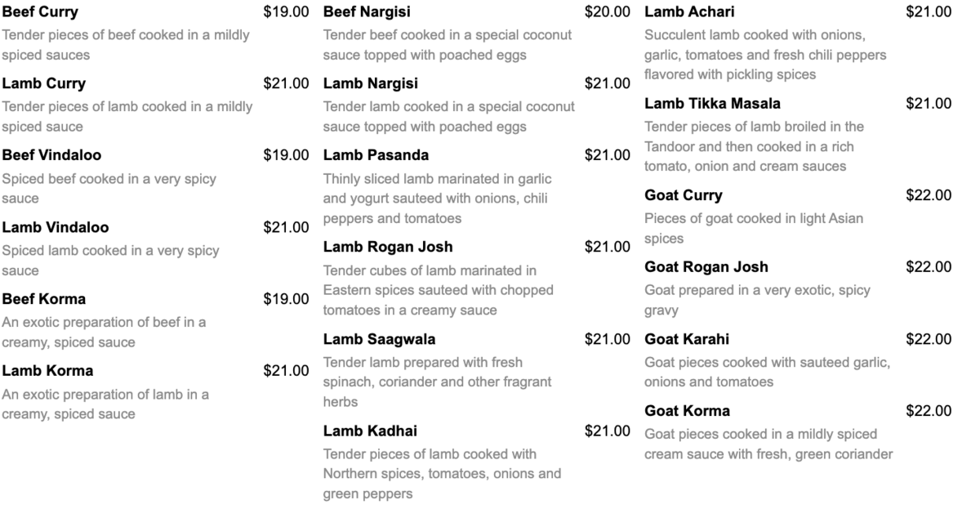Click the $20.00 price for Beef Nargisi
Image resolution: width=980 pixels, height=509 pixels.
pos(608,12)
